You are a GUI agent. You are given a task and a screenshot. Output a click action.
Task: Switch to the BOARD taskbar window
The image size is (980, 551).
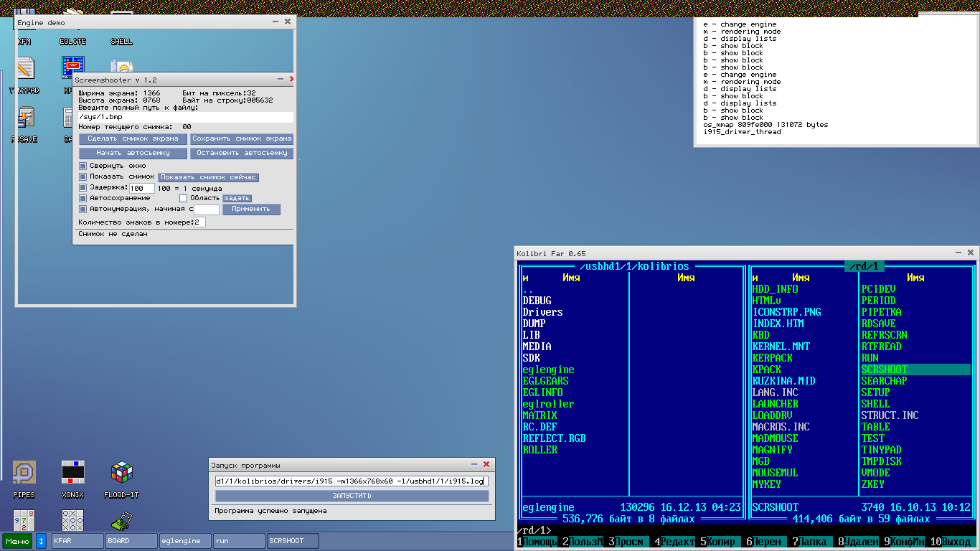[x=131, y=541]
